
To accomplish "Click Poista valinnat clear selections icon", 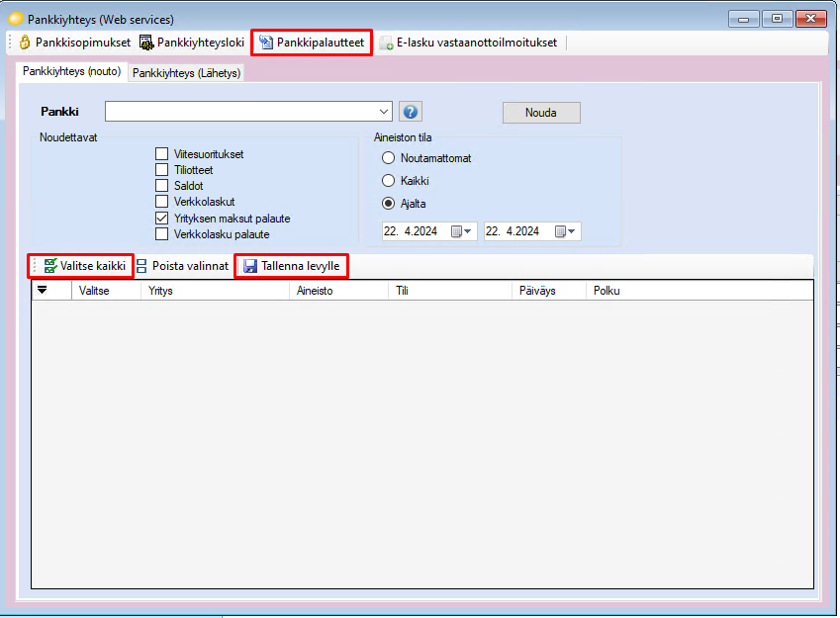I will (141, 266).
